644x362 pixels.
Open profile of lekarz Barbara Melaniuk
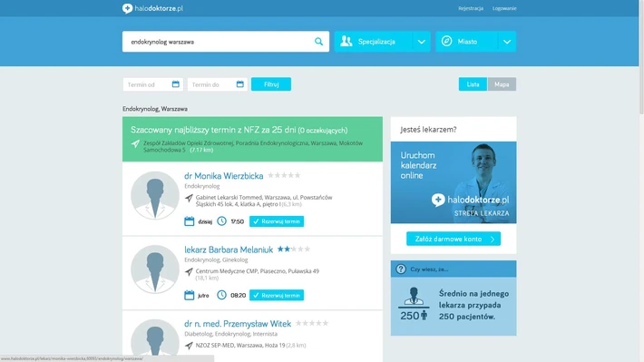[229, 249]
